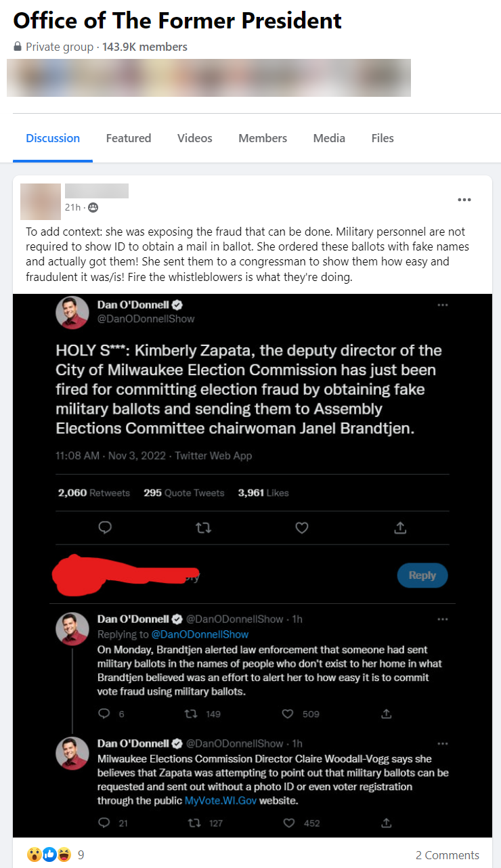Click the retweet icon on the main tweet
This screenshot has width=501, height=868.
(203, 527)
